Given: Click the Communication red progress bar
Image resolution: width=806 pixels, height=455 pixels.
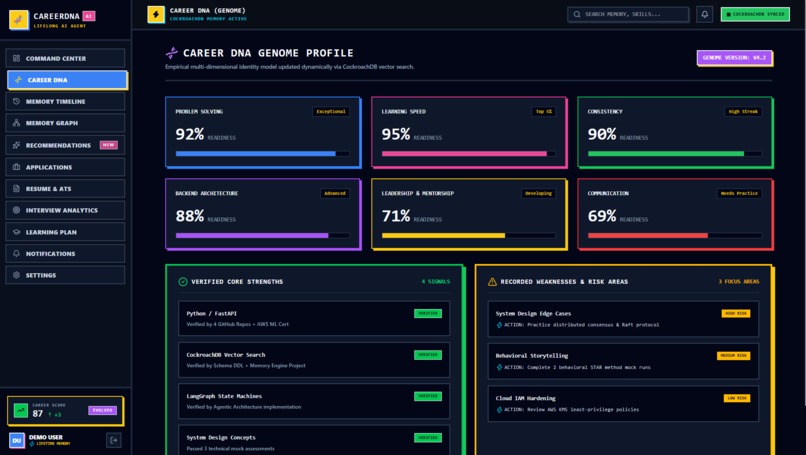Looking at the screenshot, I should pos(674,235).
